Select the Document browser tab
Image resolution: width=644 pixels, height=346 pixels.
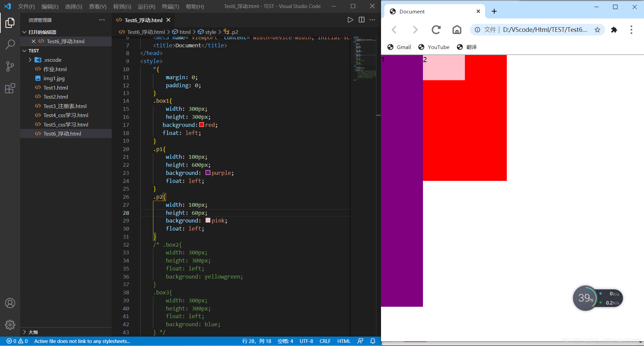[434, 11]
